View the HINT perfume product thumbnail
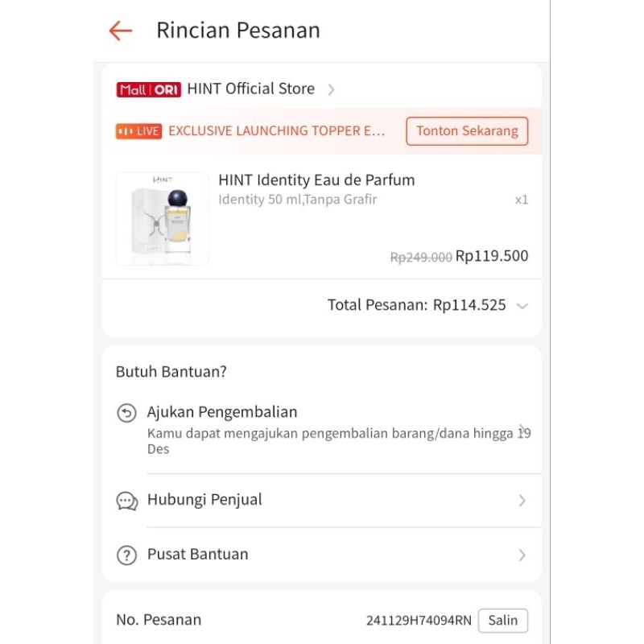The height and width of the screenshot is (644, 644). [x=163, y=218]
